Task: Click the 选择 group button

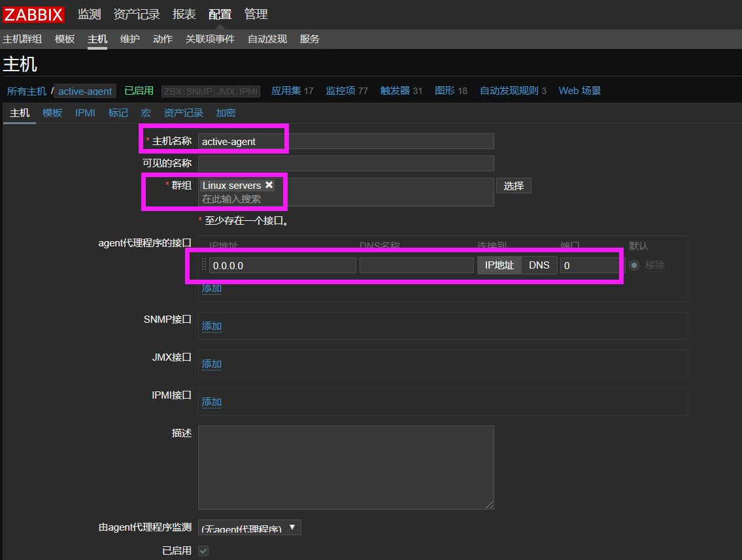Action: (x=513, y=186)
